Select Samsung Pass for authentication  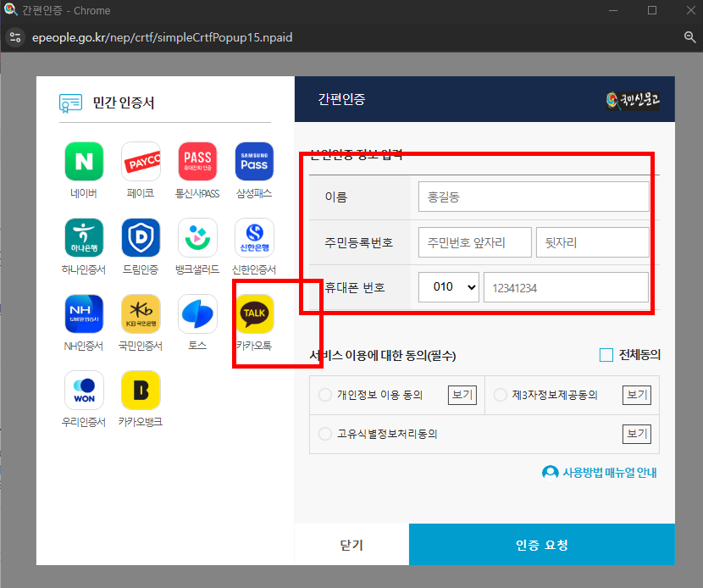[253, 161]
